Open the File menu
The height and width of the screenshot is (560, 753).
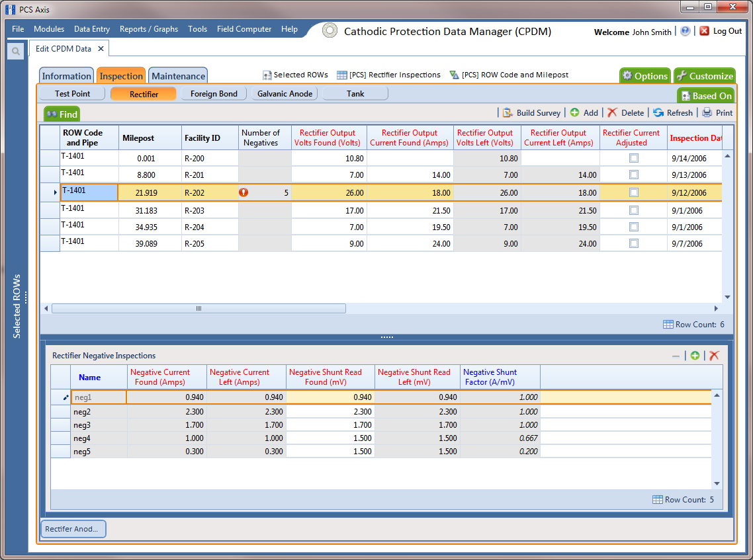point(18,29)
